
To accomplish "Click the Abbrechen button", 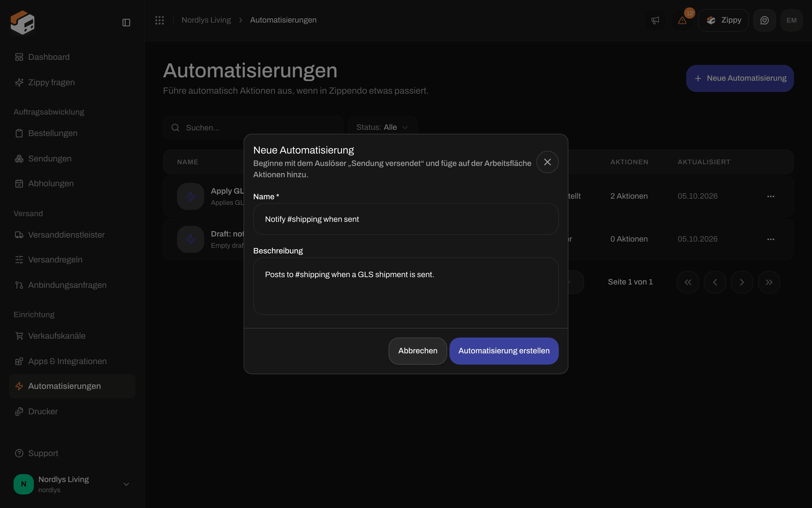I will pyautogui.click(x=418, y=351).
